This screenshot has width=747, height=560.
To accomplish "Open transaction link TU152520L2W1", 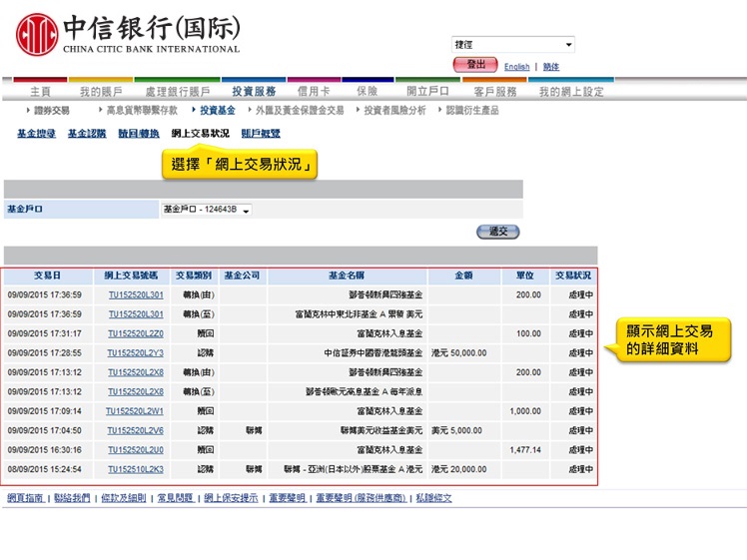I will click(x=135, y=411).
